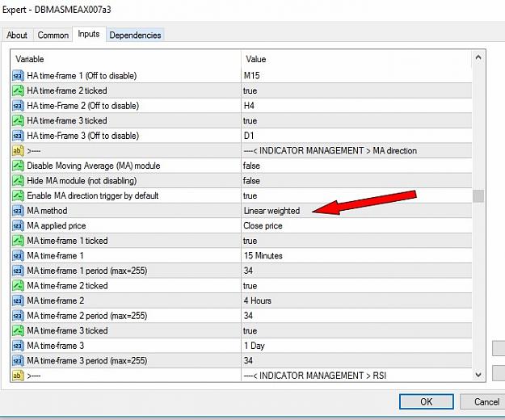This screenshot has width=505, height=420.
Task: Click the Cancel button
Action: point(482,401)
